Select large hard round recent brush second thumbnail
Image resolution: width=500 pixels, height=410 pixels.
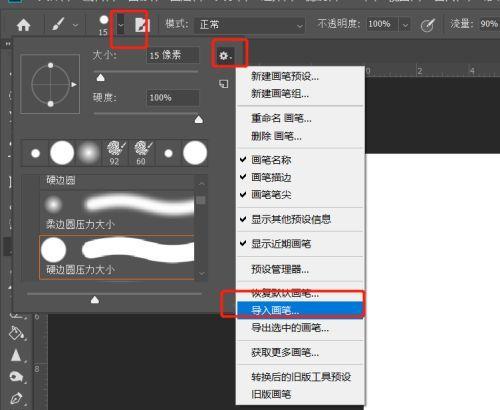pos(62,153)
